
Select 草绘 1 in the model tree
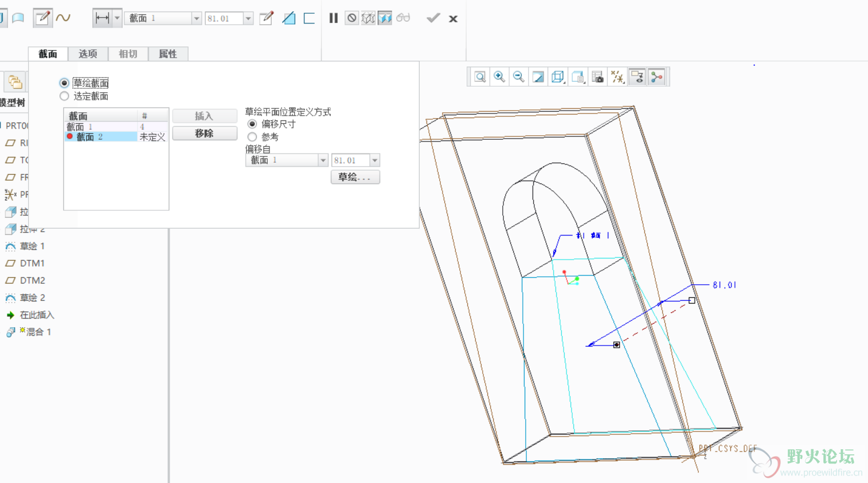point(32,246)
